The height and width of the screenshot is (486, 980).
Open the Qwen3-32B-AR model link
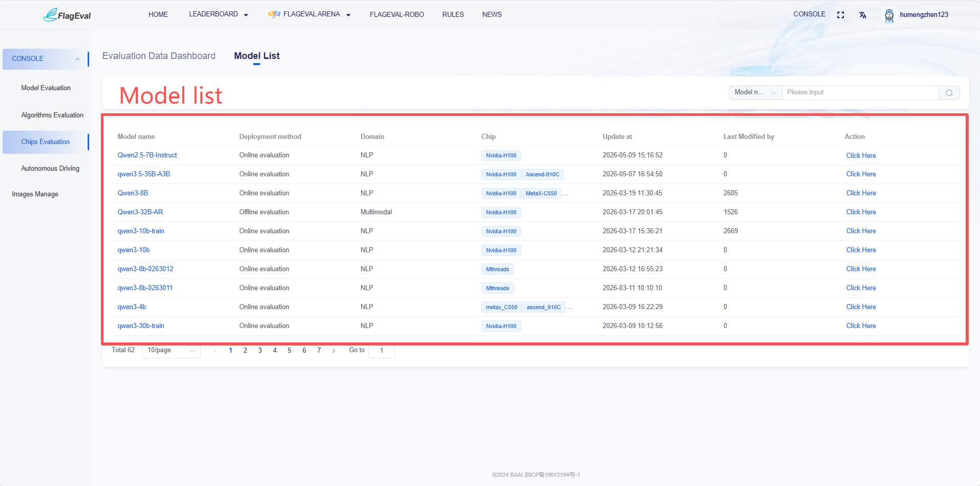coord(140,212)
